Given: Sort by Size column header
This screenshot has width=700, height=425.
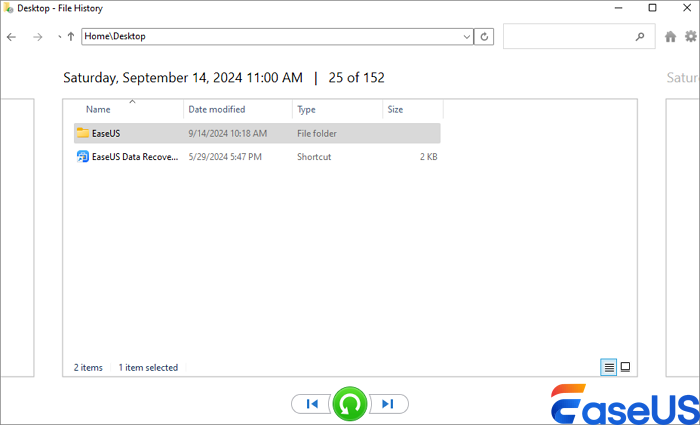Looking at the screenshot, I should [395, 109].
